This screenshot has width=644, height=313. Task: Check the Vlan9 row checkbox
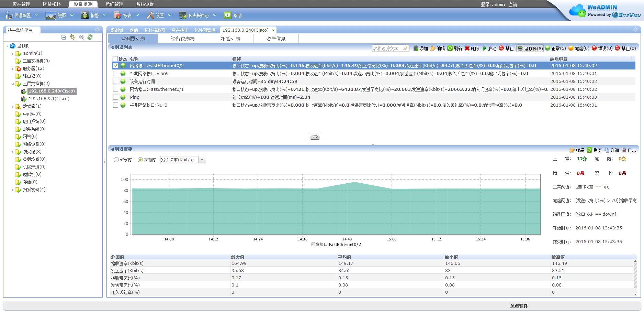click(x=115, y=73)
